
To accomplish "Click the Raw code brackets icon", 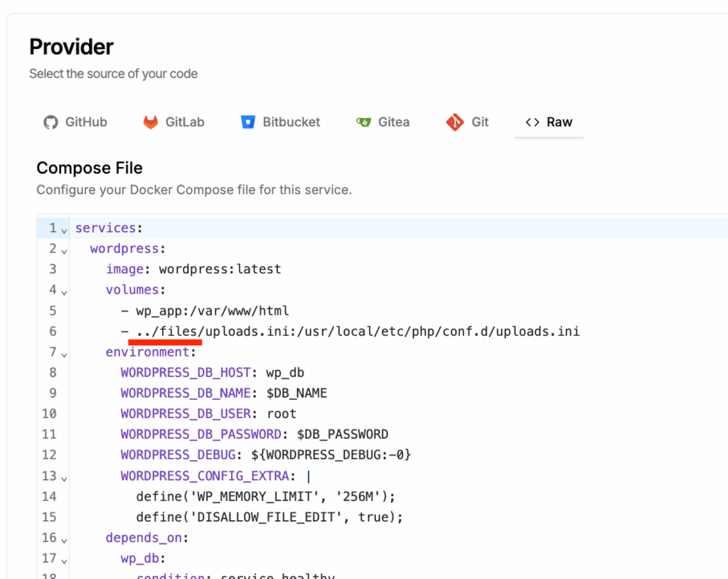I will click(531, 121).
